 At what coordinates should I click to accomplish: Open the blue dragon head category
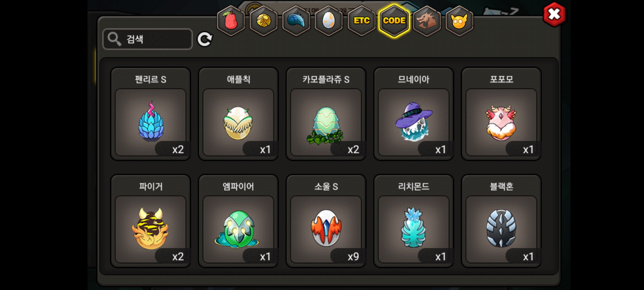296,21
